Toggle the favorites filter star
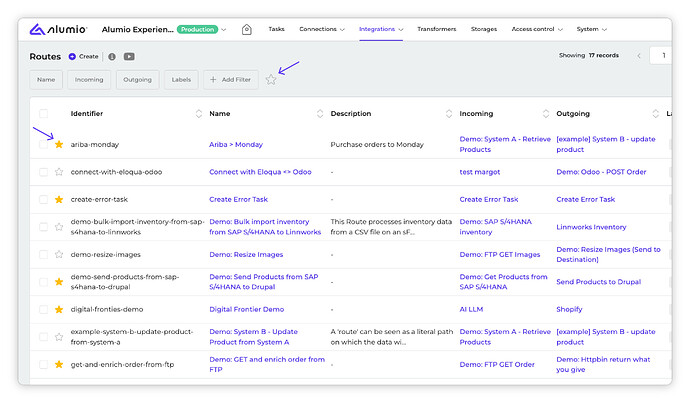Screen dimensions: 690x403 tap(271, 80)
